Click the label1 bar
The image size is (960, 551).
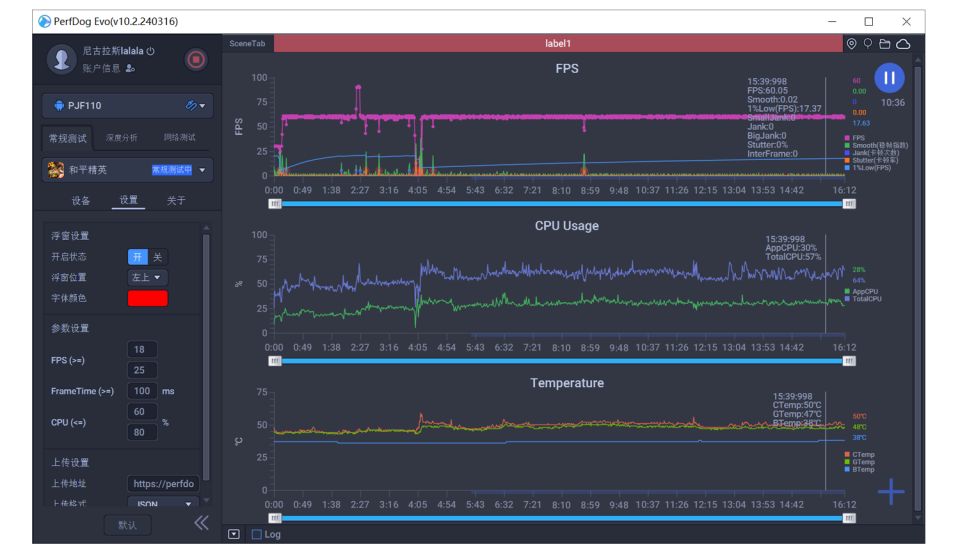(557, 44)
